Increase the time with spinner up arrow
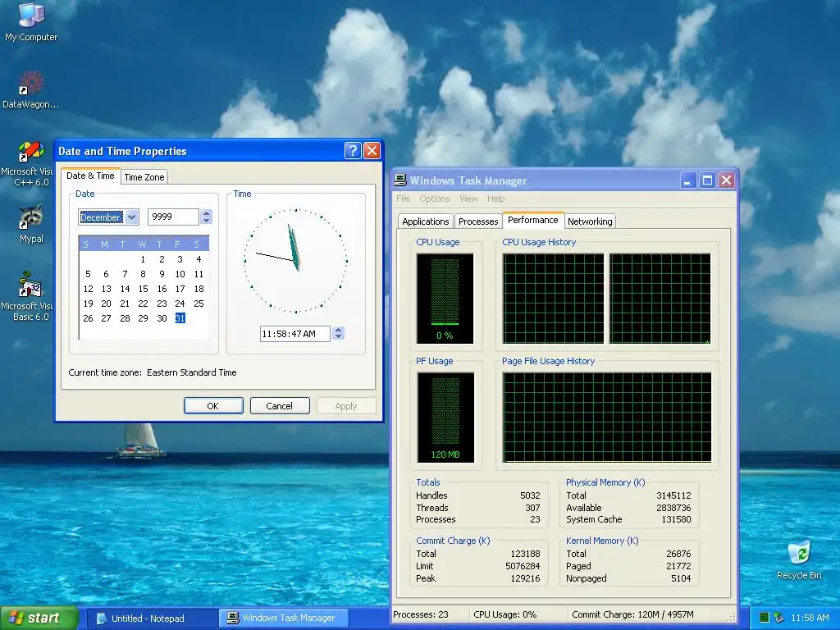Viewport: 840px width, 630px height. coord(338,330)
